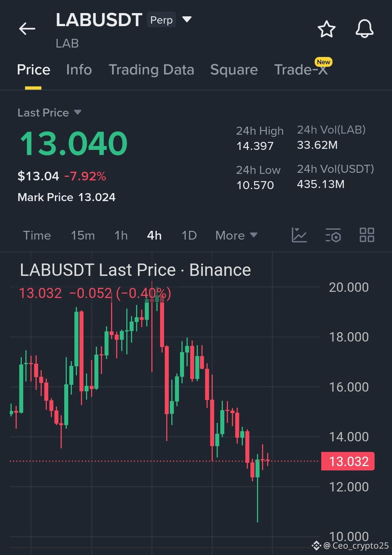Select the Time chart interval

[x=37, y=235]
